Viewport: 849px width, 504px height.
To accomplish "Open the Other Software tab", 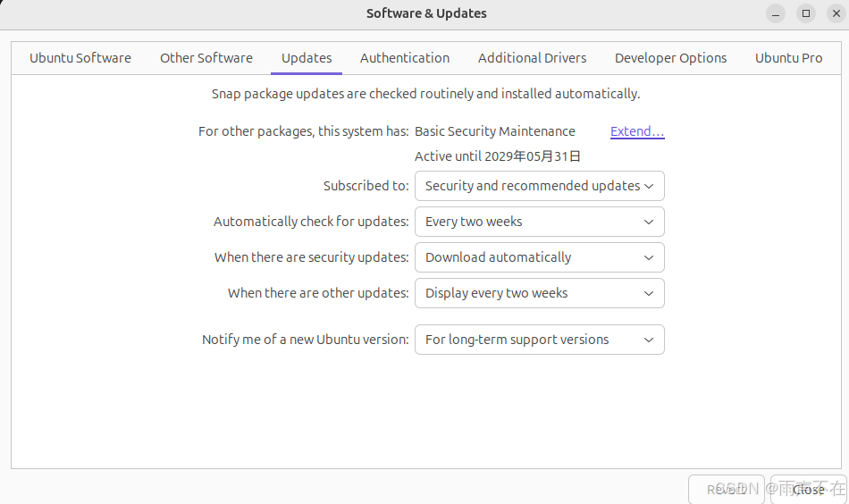I will (206, 58).
